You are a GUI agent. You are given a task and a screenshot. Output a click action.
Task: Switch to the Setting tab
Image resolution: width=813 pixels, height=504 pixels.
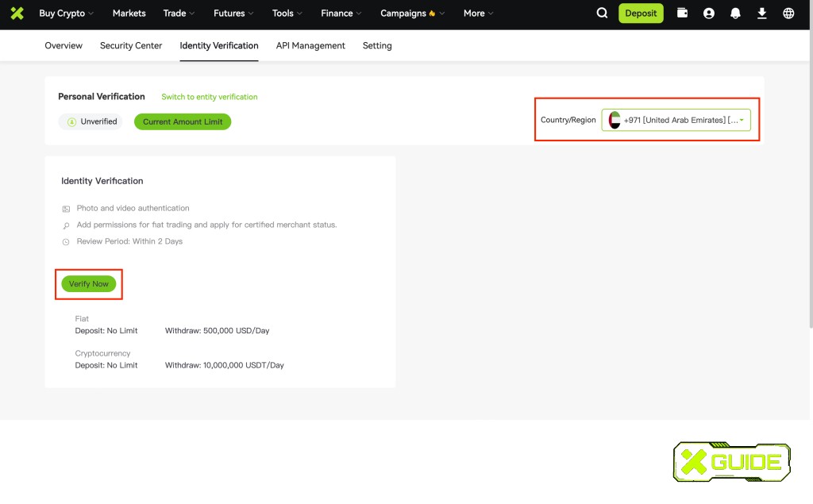pos(377,45)
